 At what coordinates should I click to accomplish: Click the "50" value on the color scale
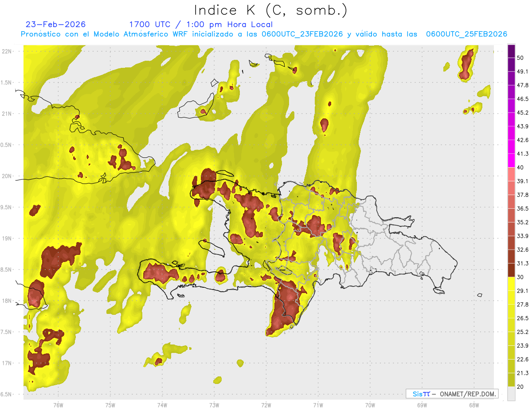point(520,58)
